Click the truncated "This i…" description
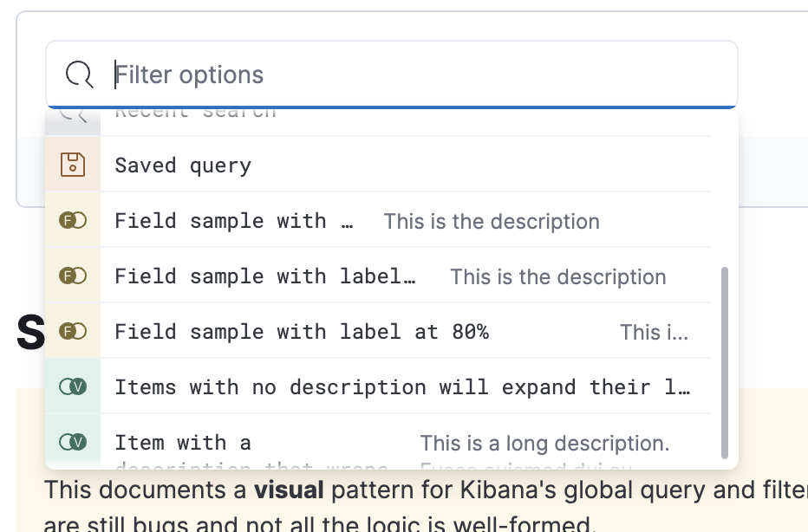 [654, 333]
